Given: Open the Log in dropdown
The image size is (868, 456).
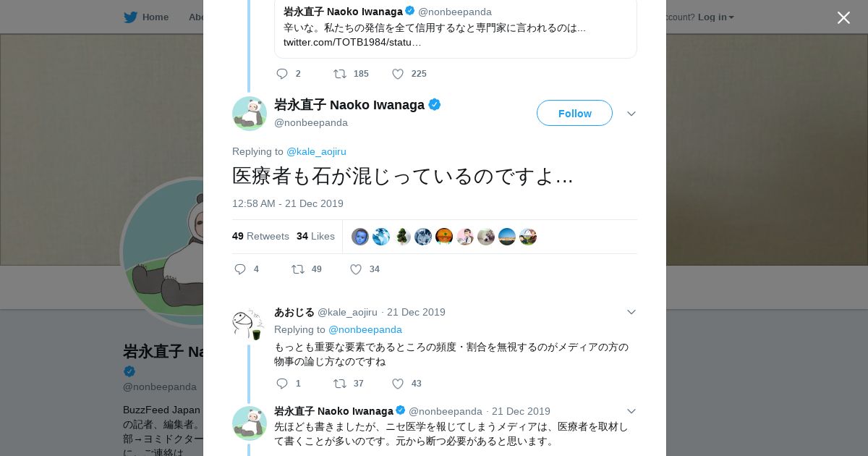Looking at the screenshot, I should click(x=715, y=17).
